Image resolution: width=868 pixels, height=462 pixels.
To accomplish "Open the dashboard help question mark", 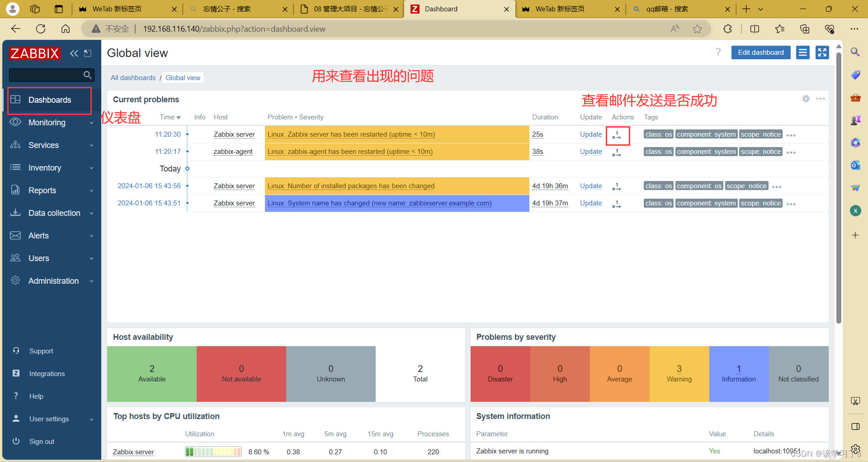I will 718,52.
